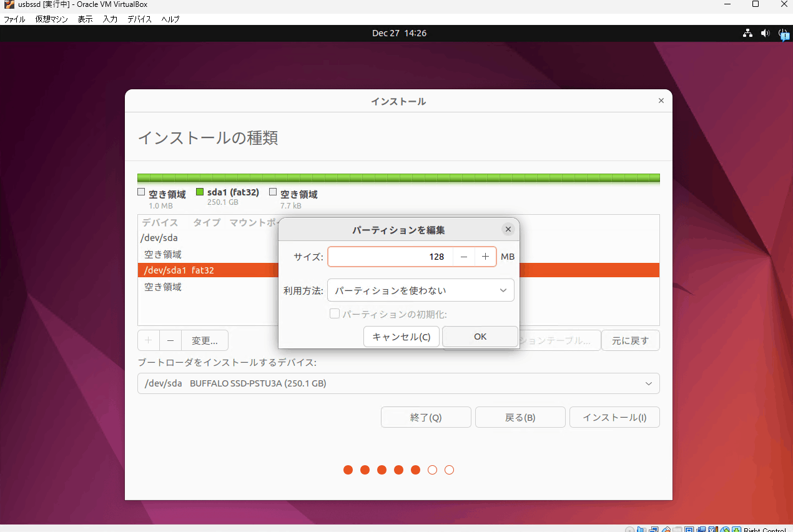
Task: Click the power icon in Ubuntu top bar
Action: (784, 34)
